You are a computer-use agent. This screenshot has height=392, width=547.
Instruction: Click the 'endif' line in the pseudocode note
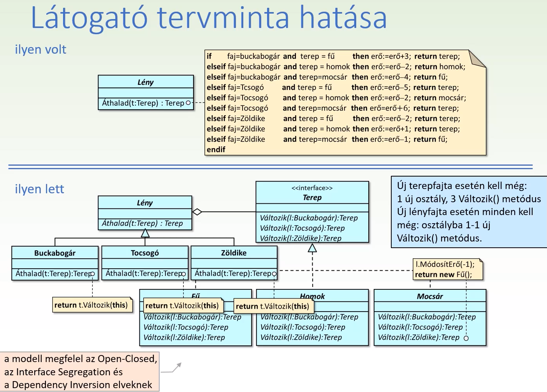tap(216, 150)
